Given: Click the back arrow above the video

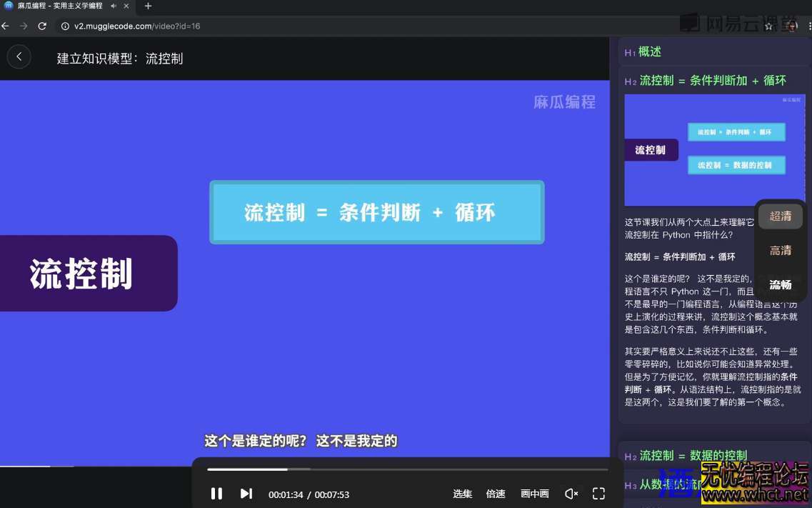Looking at the screenshot, I should (x=19, y=57).
